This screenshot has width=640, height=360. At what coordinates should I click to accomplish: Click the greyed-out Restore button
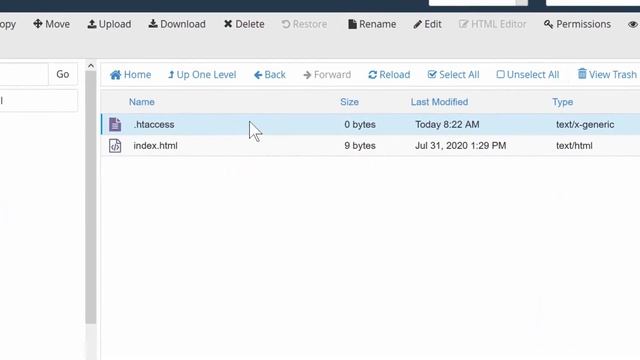click(x=304, y=24)
